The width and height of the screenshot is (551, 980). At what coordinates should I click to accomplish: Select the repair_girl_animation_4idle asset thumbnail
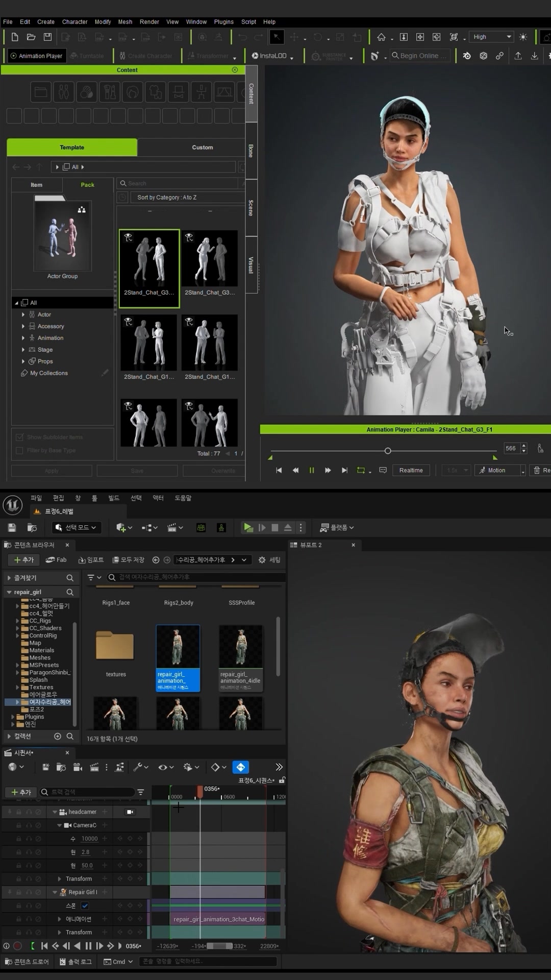click(x=241, y=658)
